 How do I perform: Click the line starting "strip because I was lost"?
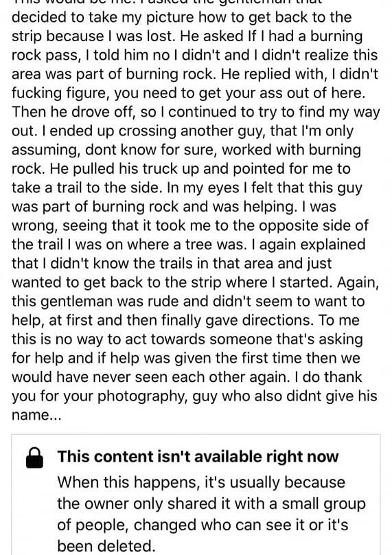tap(187, 36)
